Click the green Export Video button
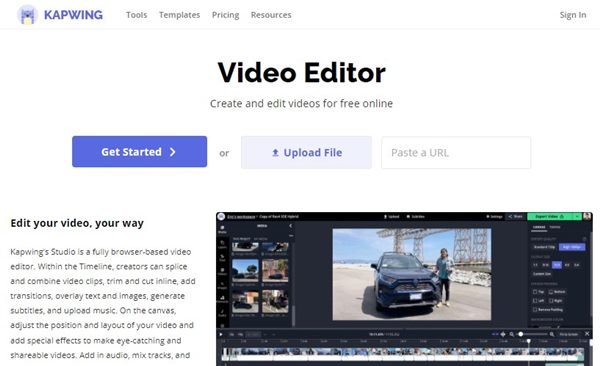 550,217
